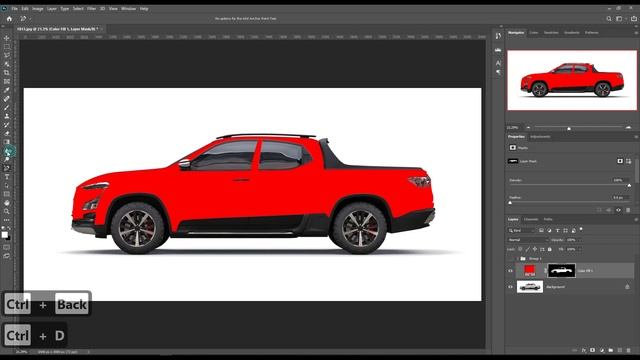
Task: Adjust the Navigator zoom slider handle
Action: click(x=569, y=129)
